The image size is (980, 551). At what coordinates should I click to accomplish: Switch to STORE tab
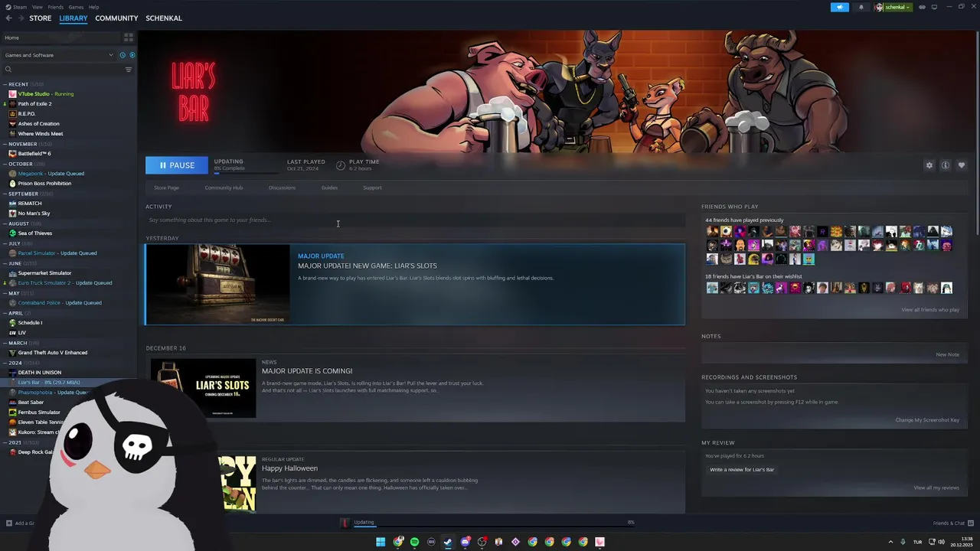(x=41, y=18)
